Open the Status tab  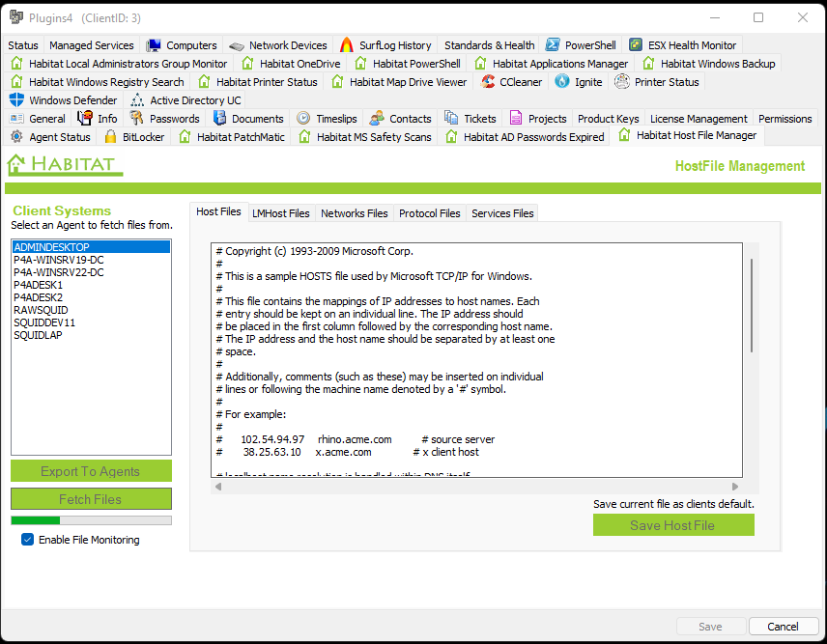[x=23, y=45]
